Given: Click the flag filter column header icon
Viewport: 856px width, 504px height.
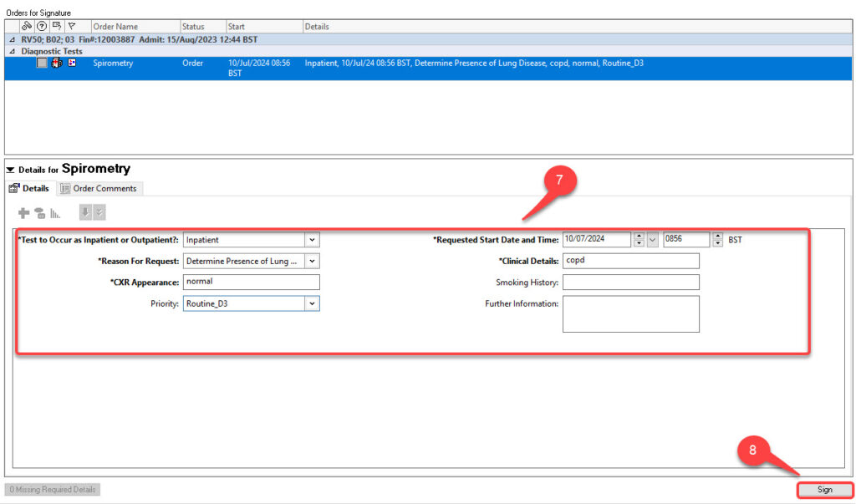Looking at the screenshot, I should (x=72, y=26).
